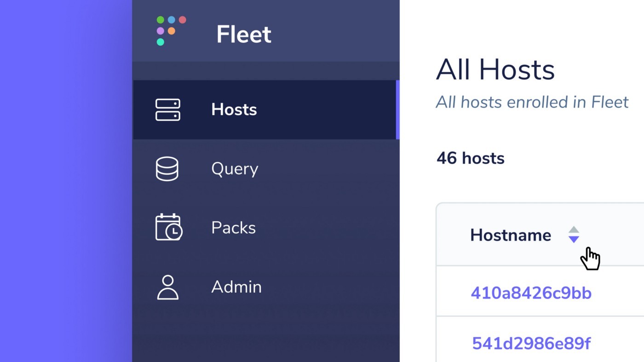Click the "All hosts enrolled in Fleet" subtitle
Image resolution: width=644 pixels, height=362 pixels.
532,102
